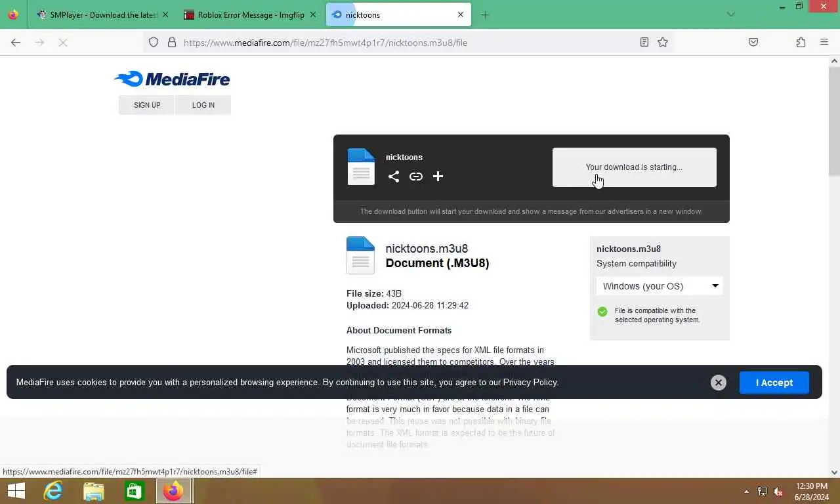Click the 'System compatibility' label
840x504 pixels.
click(x=637, y=264)
